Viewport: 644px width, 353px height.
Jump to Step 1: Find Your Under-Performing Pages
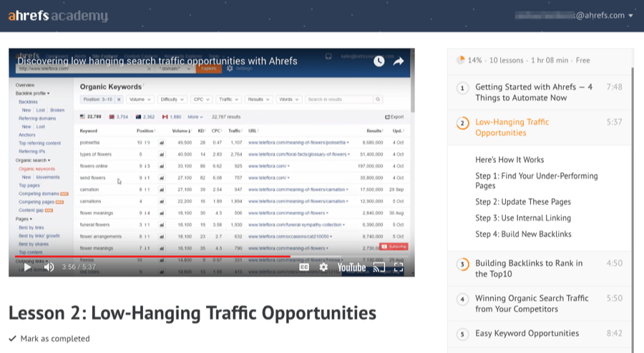coord(537,181)
